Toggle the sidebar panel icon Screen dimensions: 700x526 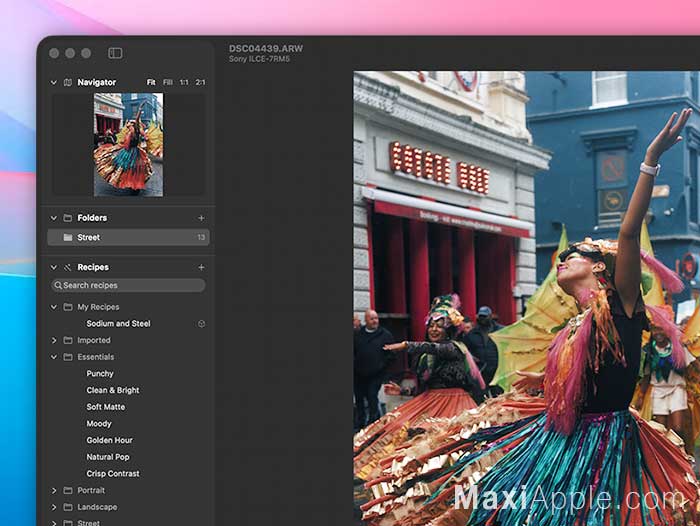pyautogui.click(x=115, y=53)
